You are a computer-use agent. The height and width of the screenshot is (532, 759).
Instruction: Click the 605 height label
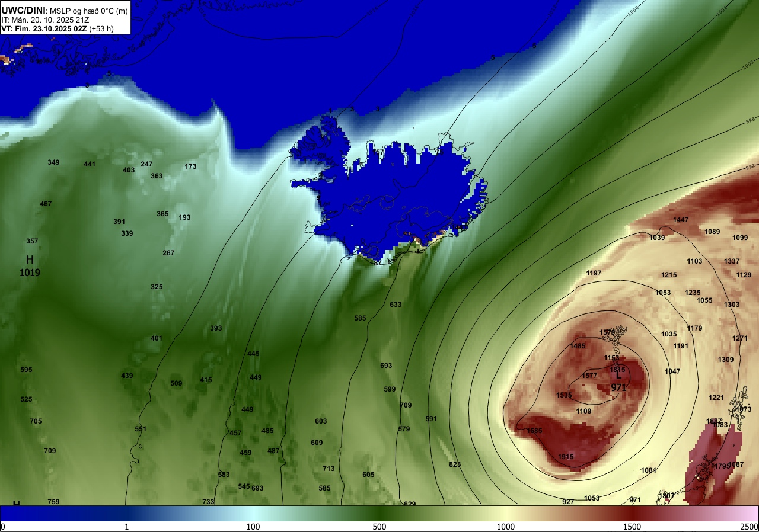coord(368,475)
